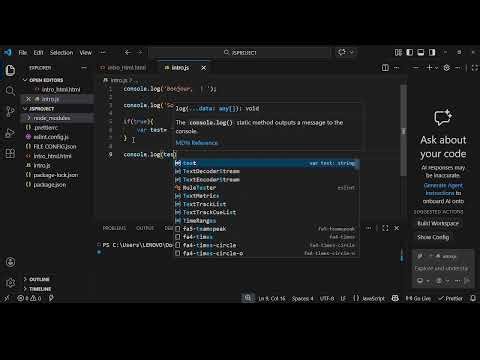Open the Run and Debug view
The width and height of the screenshot is (480, 360).
point(10,133)
